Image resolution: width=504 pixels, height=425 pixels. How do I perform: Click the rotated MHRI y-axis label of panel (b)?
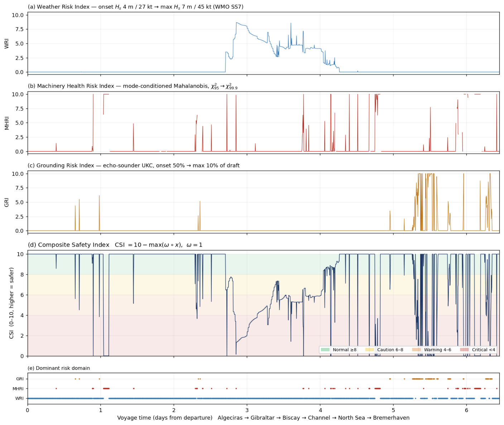tap(6, 123)
